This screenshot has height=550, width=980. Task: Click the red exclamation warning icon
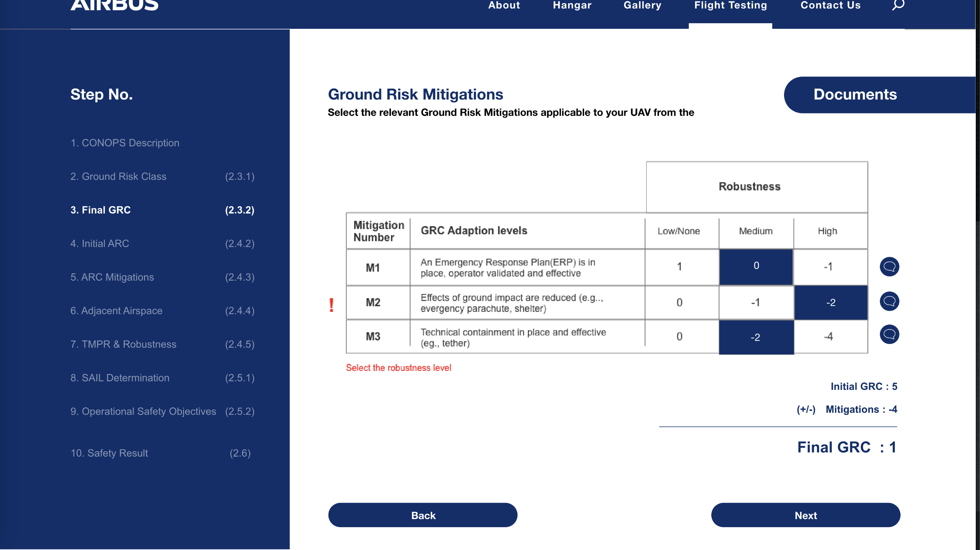(331, 306)
